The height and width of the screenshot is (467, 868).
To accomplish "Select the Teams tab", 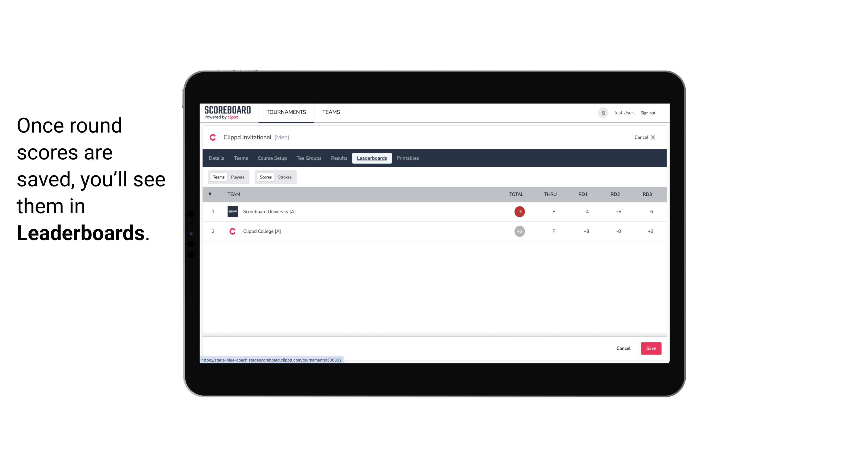I will click(218, 177).
